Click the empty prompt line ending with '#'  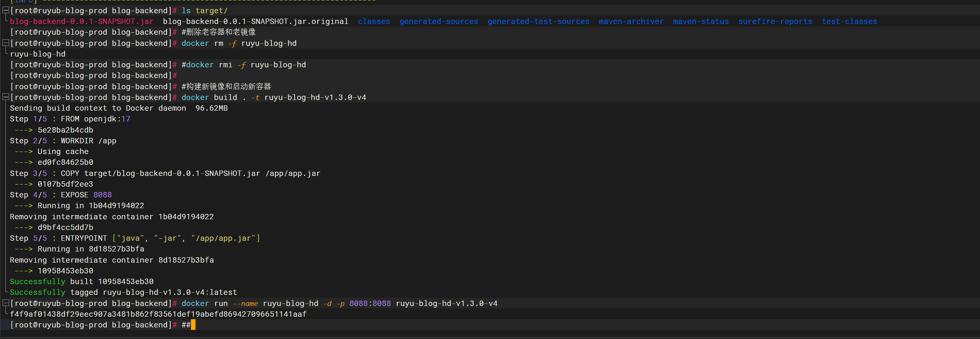pos(94,76)
